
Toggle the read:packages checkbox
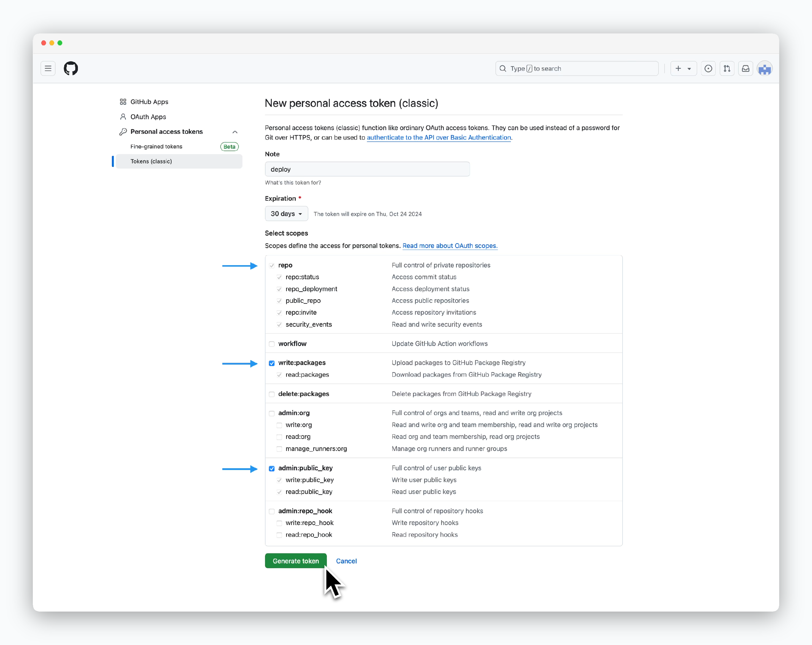pos(279,375)
